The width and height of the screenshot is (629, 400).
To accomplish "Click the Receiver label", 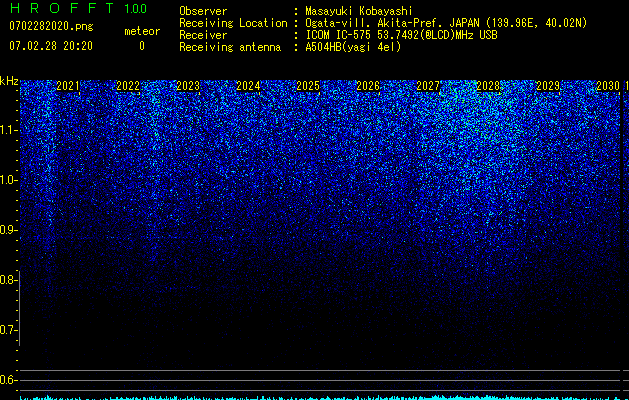I will point(203,35).
